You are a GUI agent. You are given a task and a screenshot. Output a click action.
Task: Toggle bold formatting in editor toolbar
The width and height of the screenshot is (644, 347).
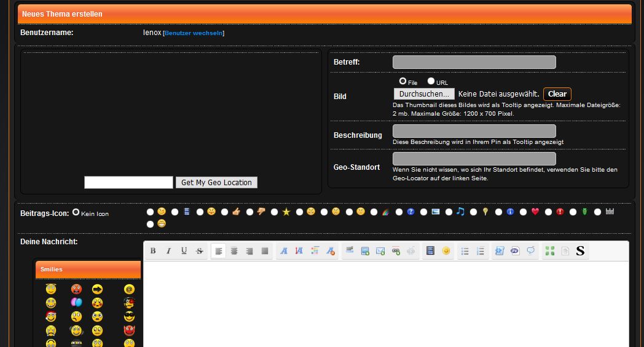[153, 251]
